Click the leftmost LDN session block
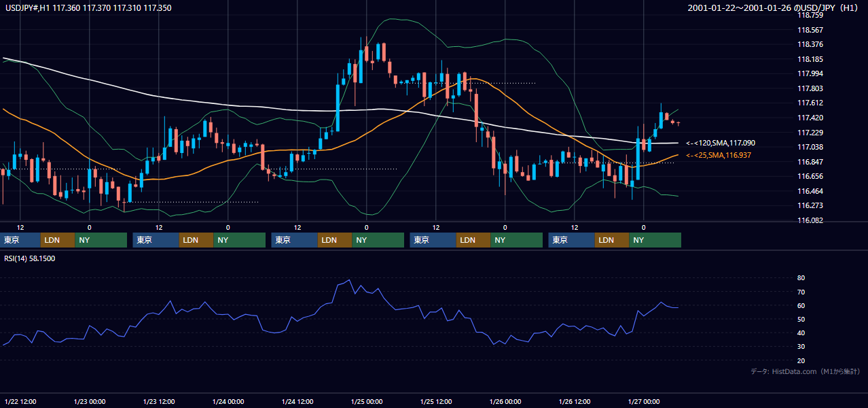 coord(58,240)
